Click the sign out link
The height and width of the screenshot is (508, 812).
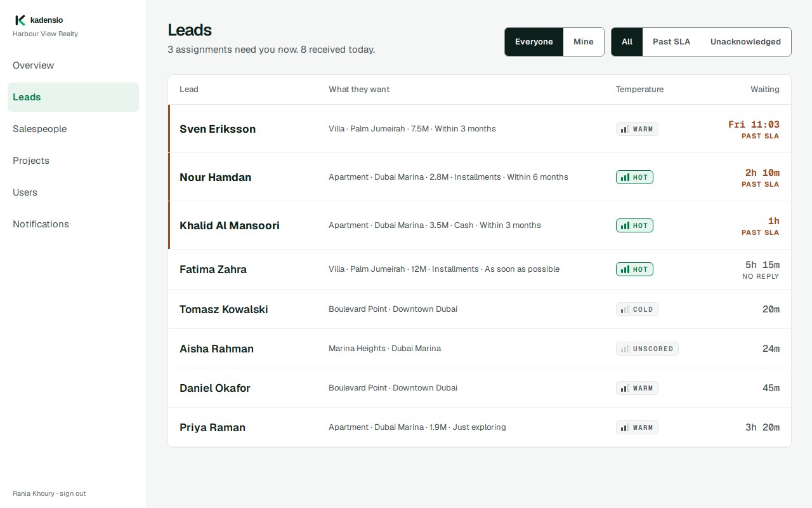[72, 493]
